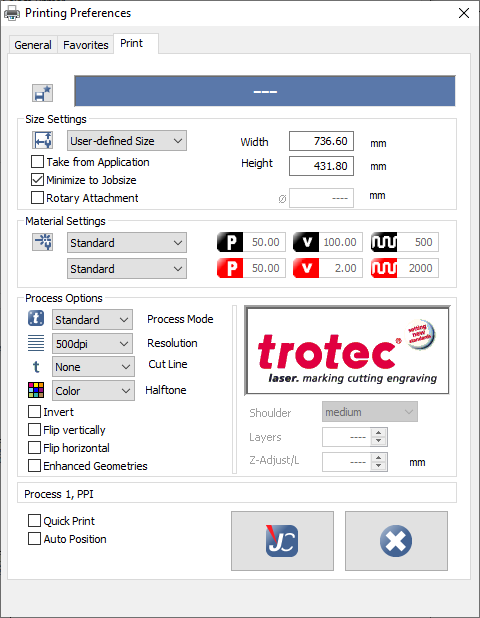Open the Shoulder medium dropdown
The height and width of the screenshot is (618, 480).
click(x=370, y=412)
